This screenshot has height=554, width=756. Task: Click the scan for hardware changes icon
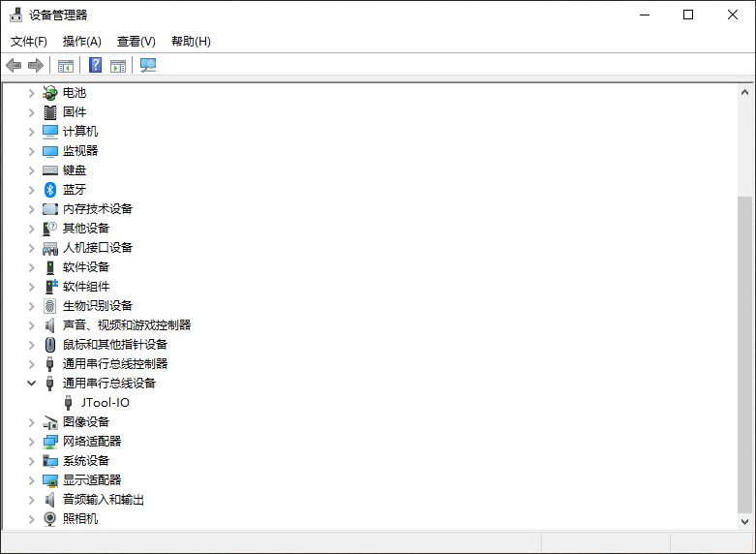(x=148, y=65)
